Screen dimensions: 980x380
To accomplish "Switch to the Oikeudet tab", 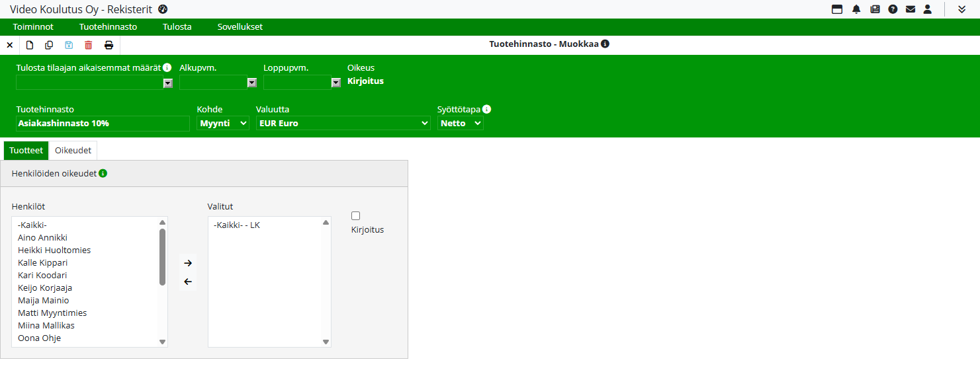I will [x=73, y=151].
